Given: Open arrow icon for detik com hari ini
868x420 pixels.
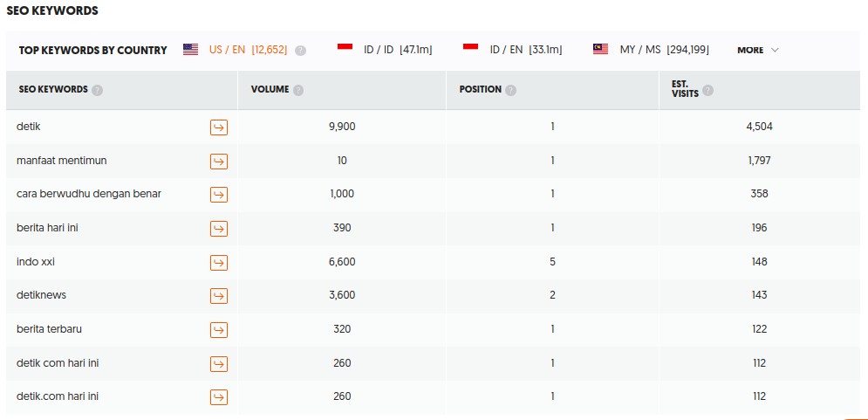Looking at the screenshot, I should 219,364.
